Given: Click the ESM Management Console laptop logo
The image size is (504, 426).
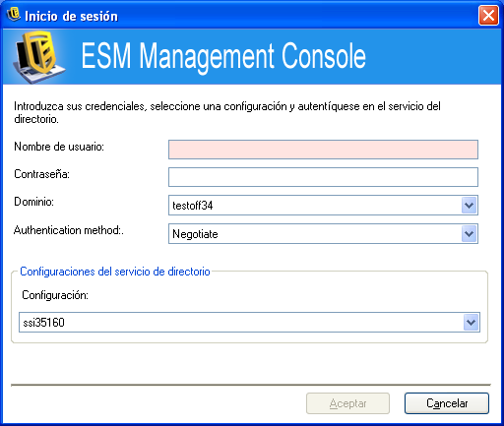Looking at the screenshot, I should pyautogui.click(x=39, y=57).
